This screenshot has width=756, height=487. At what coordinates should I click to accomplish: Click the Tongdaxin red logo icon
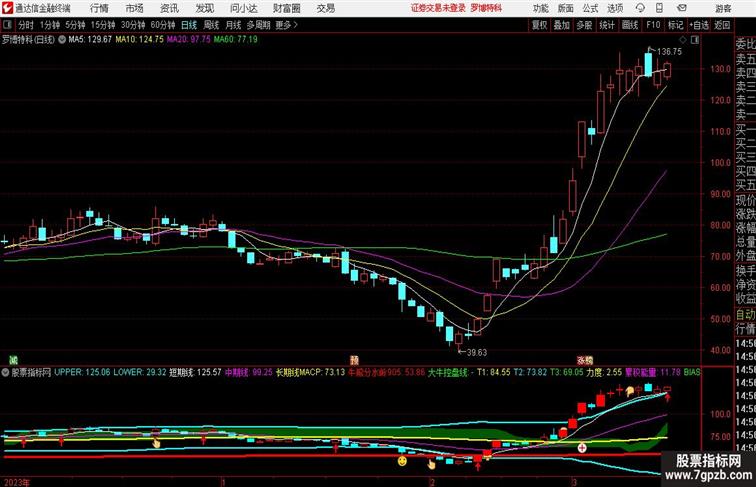[8, 8]
